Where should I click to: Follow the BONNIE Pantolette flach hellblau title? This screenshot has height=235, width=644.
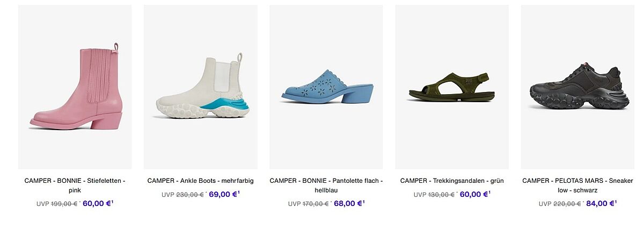(326, 186)
